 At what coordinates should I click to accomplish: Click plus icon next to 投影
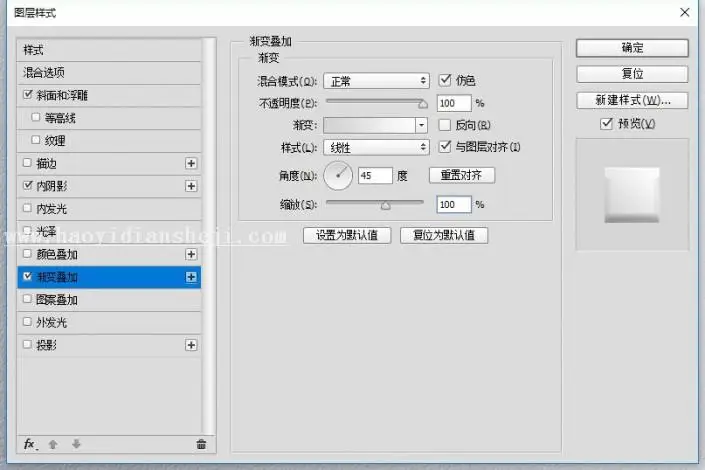191,345
